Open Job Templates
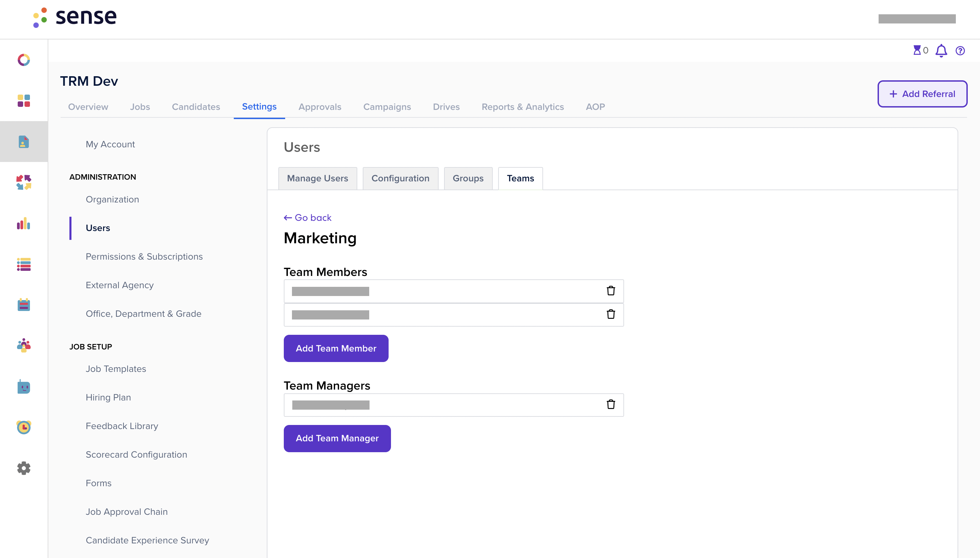Screen dimensions: 980x558 tap(116, 369)
